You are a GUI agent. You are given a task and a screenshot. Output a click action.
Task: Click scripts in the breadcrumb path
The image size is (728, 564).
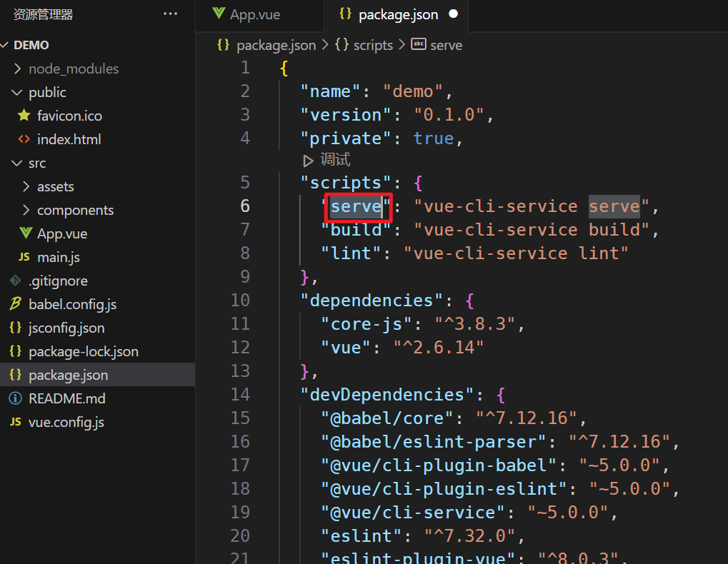(x=373, y=46)
